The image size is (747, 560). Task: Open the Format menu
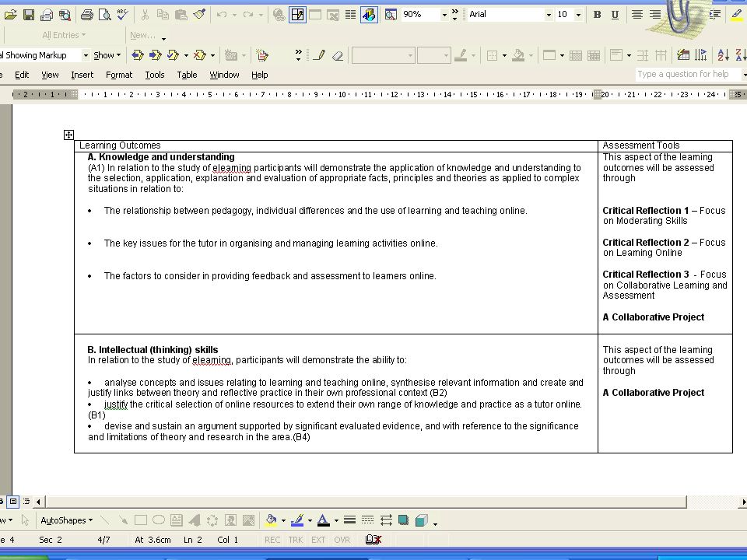click(118, 75)
